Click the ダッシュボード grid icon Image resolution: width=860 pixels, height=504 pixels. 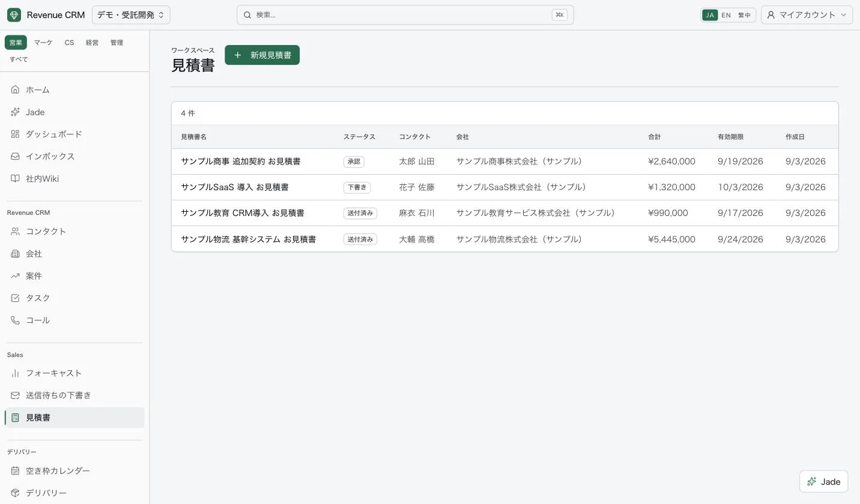(16, 134)
